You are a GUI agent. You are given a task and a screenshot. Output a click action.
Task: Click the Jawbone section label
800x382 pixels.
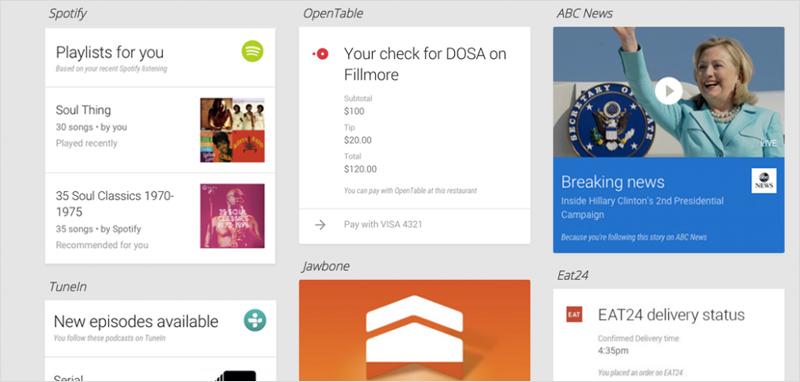pyautogui.click(x=326, y=267)
